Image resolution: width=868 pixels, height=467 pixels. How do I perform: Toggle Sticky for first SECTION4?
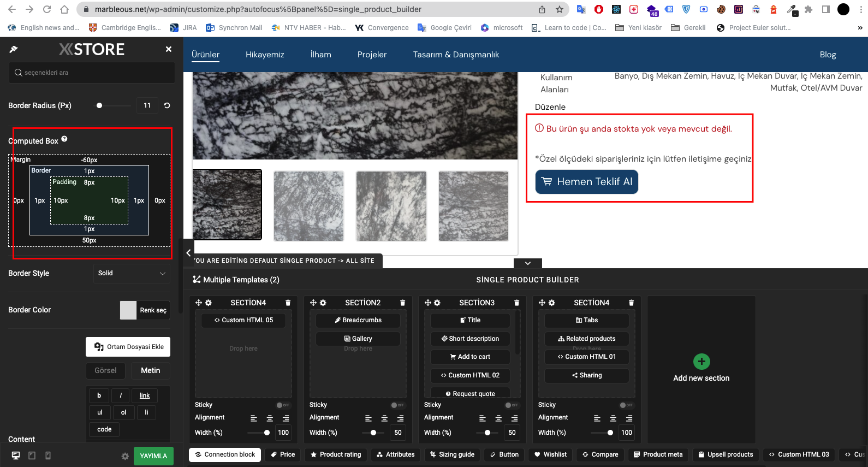tap(283, 405)
